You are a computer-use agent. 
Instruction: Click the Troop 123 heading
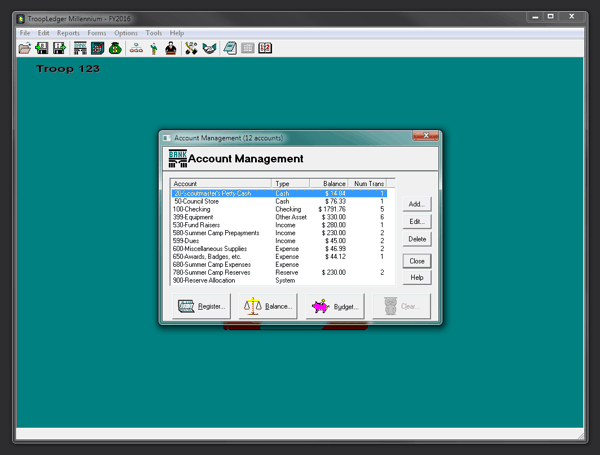coord(68,69)
